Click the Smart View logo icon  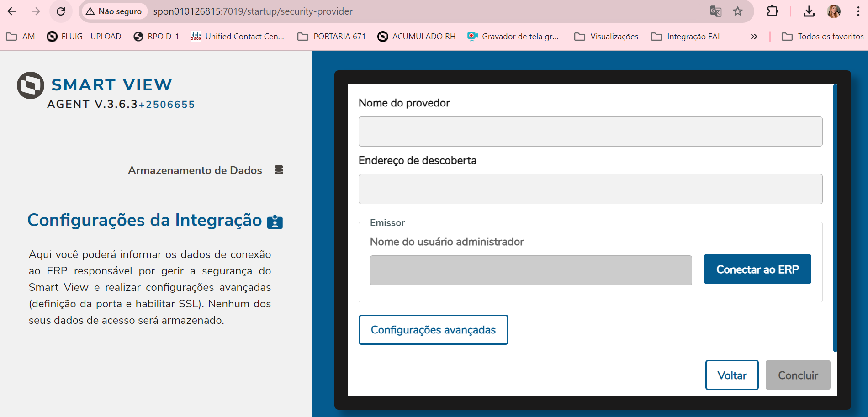[31, 85]
